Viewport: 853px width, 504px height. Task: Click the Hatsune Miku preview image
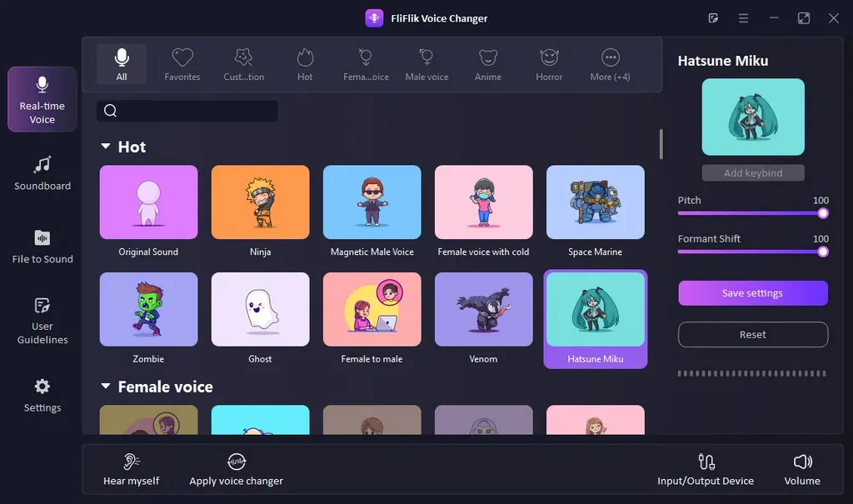[x=753, y=117]
